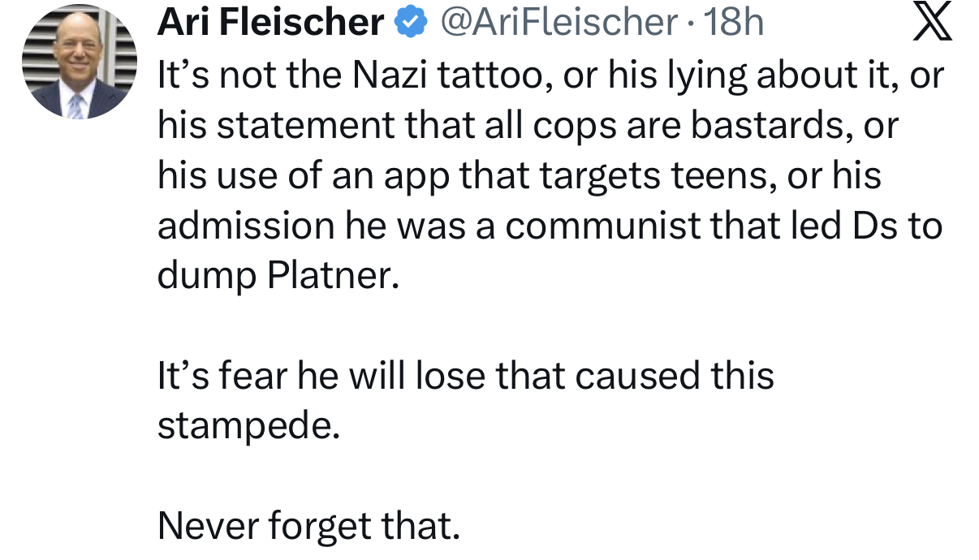Click the word "communist" in the tweet

[602, 226]
